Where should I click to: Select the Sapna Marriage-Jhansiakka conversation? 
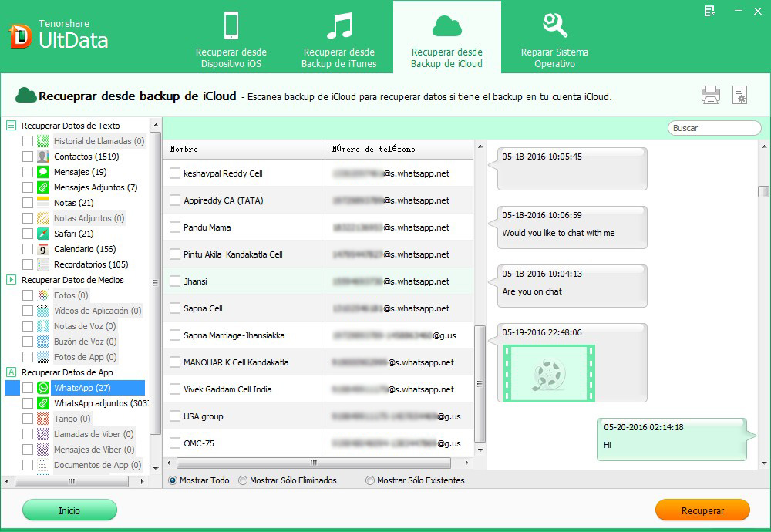(318, 335)
